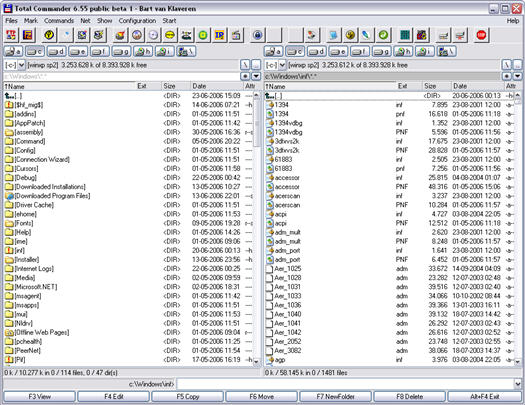Image resolution: width=525 pixels, height=405 pixels.
Task: Select the [Downloaded Program Files] folder
Action: coord(129,196)
